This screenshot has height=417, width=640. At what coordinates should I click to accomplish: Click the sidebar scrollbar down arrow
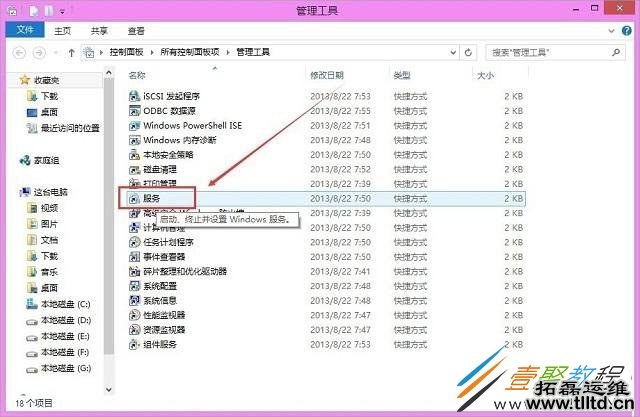tap(109, 390)
